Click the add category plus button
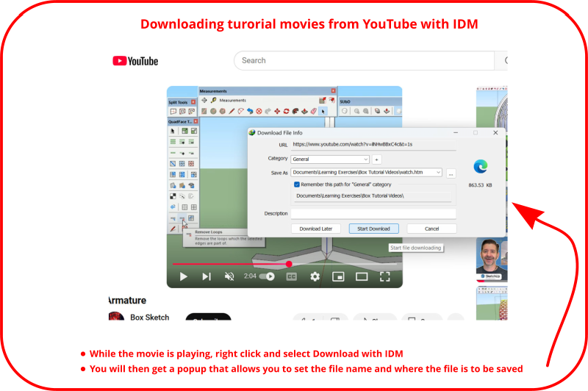This screenshot has width=588, height=391. coord(376,159)
